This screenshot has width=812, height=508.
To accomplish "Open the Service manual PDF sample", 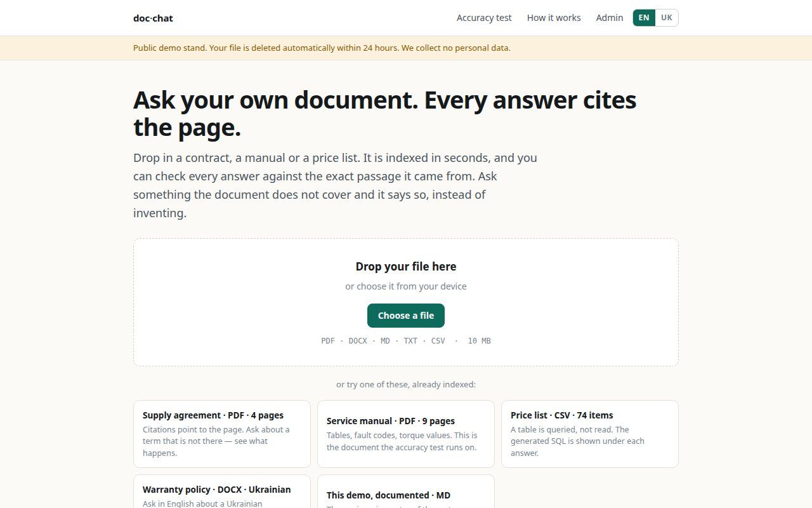I will coord(406,434).
